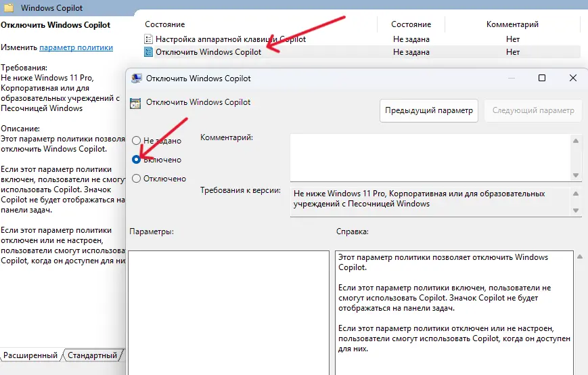Click the up arrow of the 'Справка' help scrollbar

click(580, 257)
